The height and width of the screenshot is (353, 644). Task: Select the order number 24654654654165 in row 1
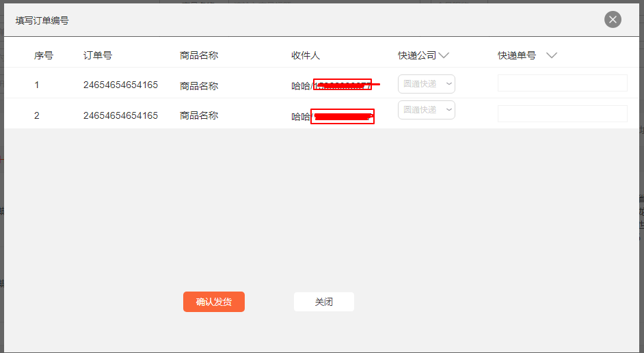tap(120, 85)
